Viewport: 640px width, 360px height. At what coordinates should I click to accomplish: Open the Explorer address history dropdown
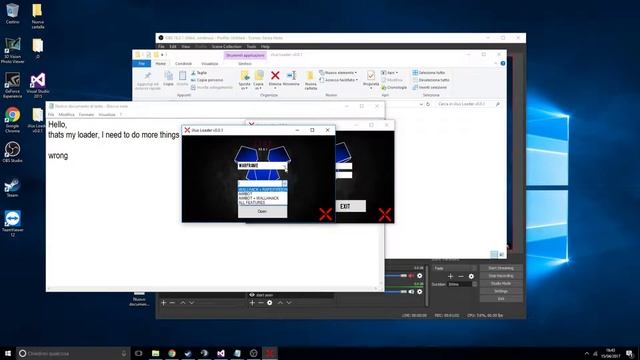(x=421, y=104)
